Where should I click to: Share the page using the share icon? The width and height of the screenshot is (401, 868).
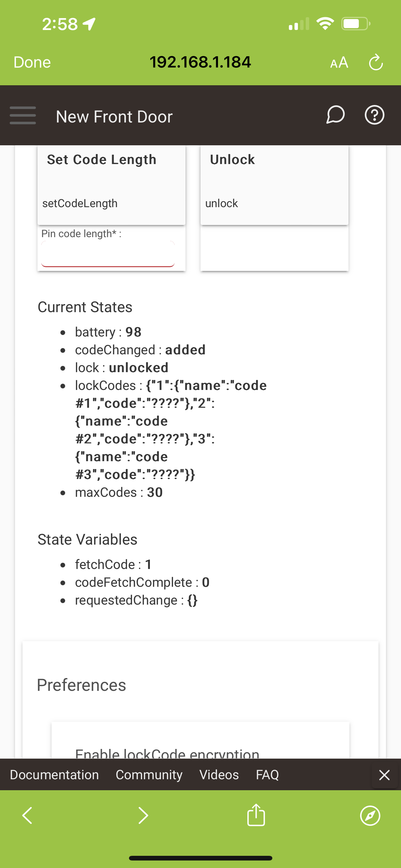pyautogui.click(x=256, y=816)
